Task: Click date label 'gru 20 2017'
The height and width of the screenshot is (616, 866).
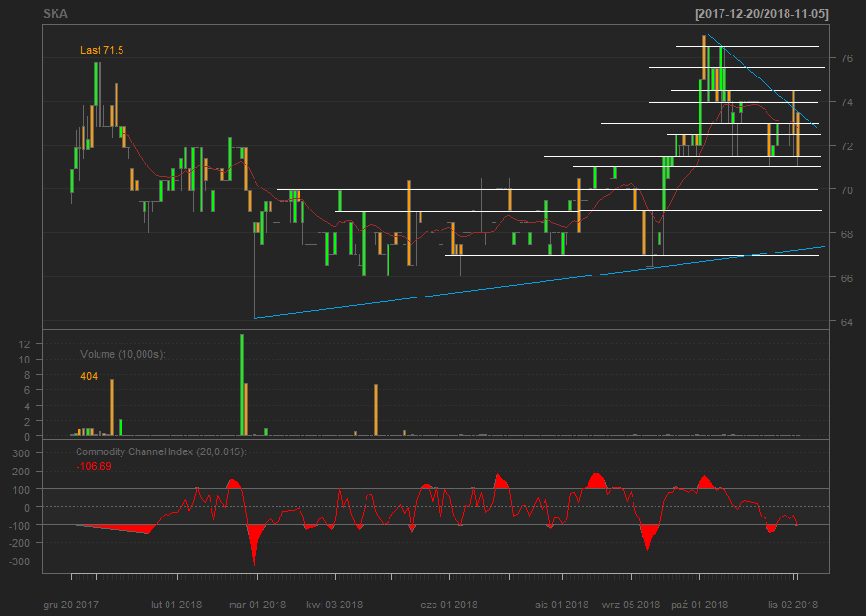Action: tap(71, 605)
